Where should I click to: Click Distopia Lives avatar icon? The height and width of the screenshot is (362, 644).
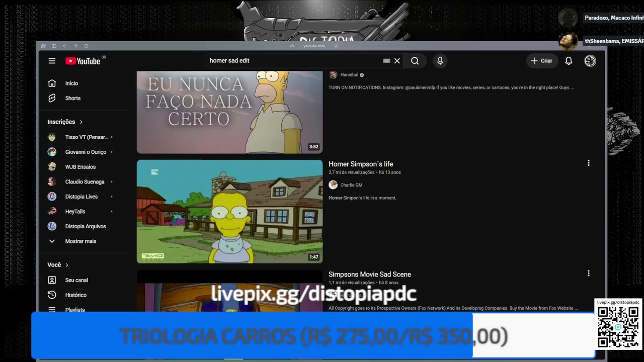click(x=52, y=197)
